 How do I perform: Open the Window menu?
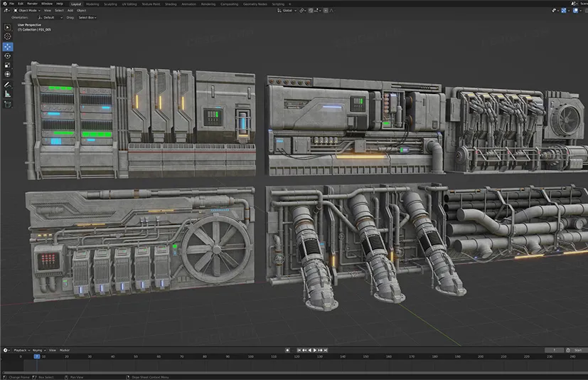[47, 4]
